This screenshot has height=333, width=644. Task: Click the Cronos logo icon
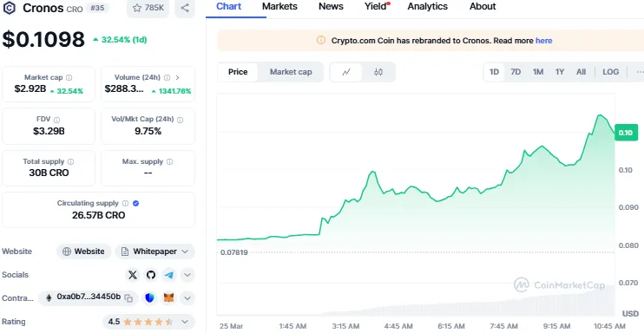9,8
